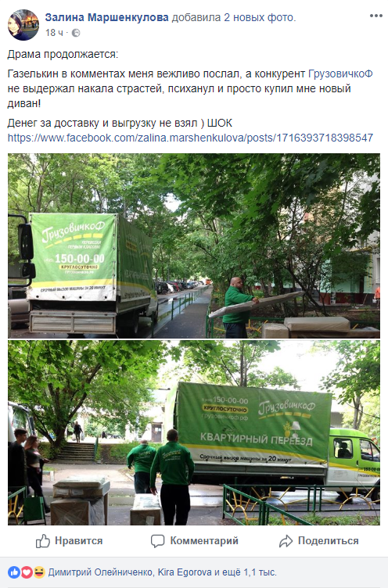The image size is (388, 588).
Task: Click the 18 ч timestamp
Action: tap(55, 33)
